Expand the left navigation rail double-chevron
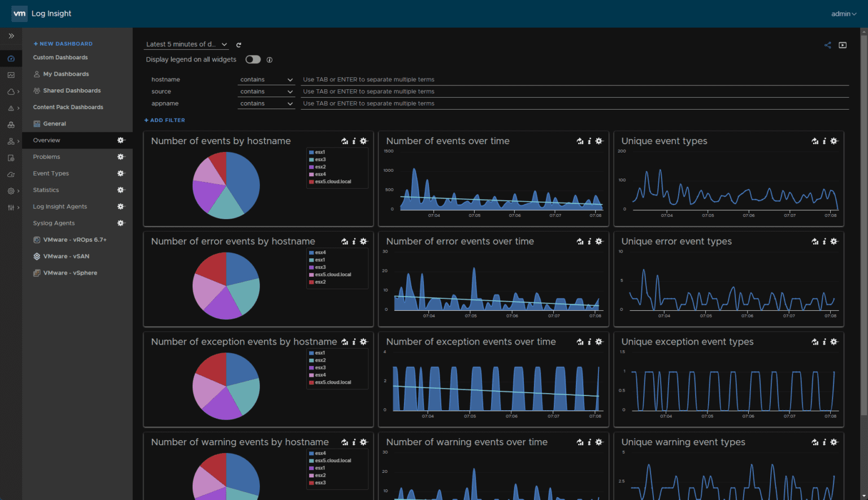The width and height of the screenshot is (868, 500). [x=11, y=36]
